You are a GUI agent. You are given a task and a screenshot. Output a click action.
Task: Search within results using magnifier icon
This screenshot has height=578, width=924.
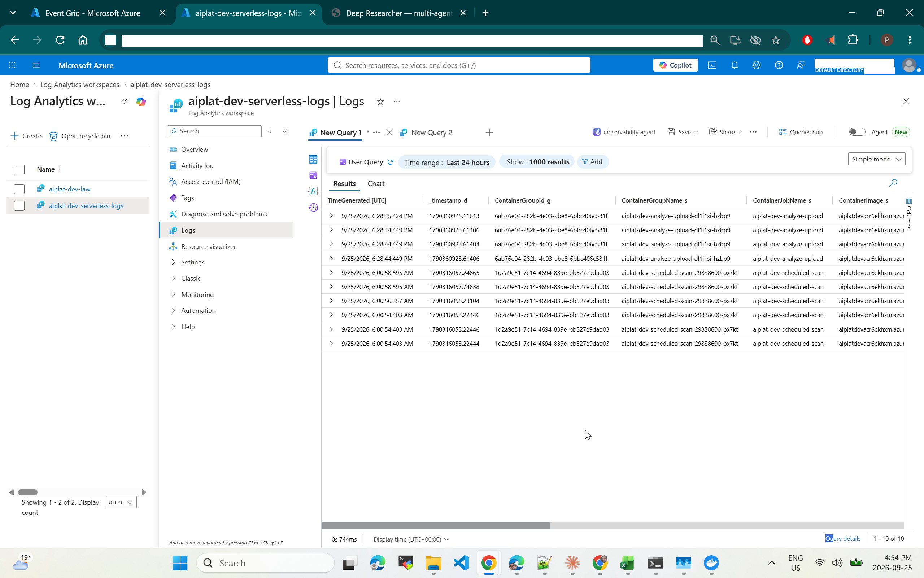(893, 183)
